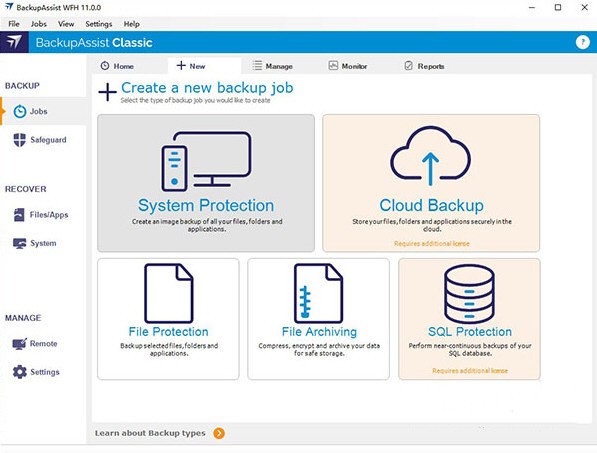Open Files/Apps recovery icon
Viewport: 597px width, 453px height.
[19, 215]
